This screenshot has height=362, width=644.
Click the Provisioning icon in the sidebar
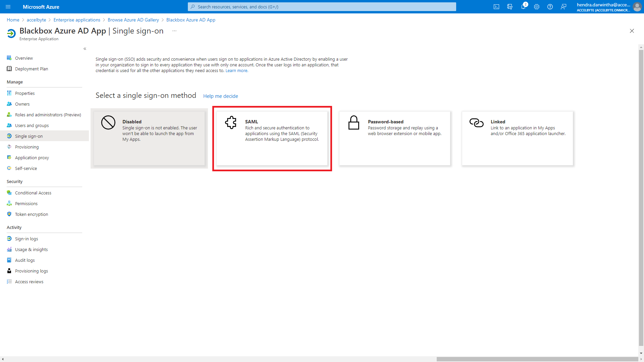coord(9,147)
